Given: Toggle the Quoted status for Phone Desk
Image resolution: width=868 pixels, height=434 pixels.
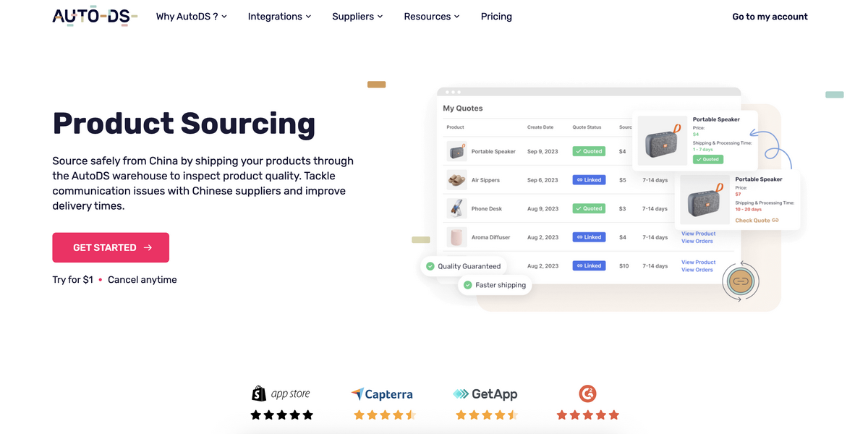Looking at the screenshot, I should tap(588, 208).
